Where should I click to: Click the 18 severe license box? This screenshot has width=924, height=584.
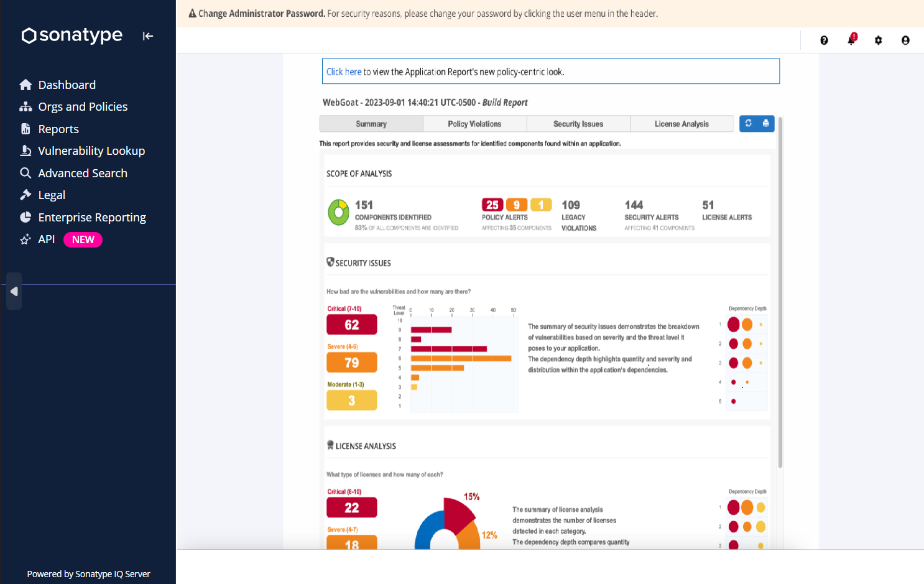[x=352, y=542]
